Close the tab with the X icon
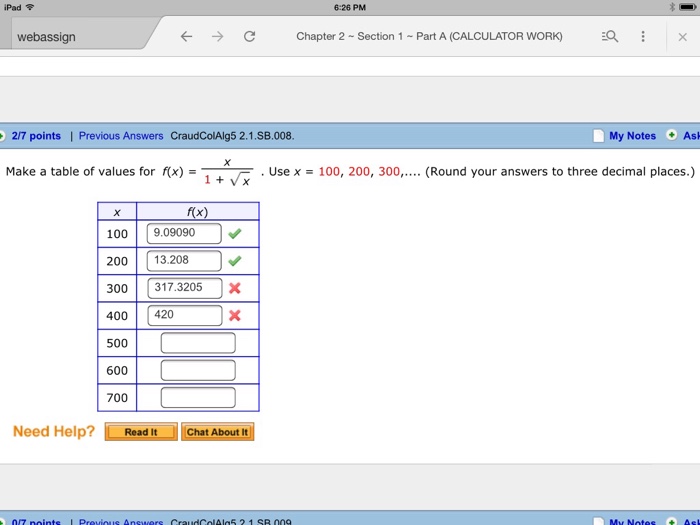Image resolution: width=700 pixels, height=525 pixels. pyautogui.click(x=683, y=37)
